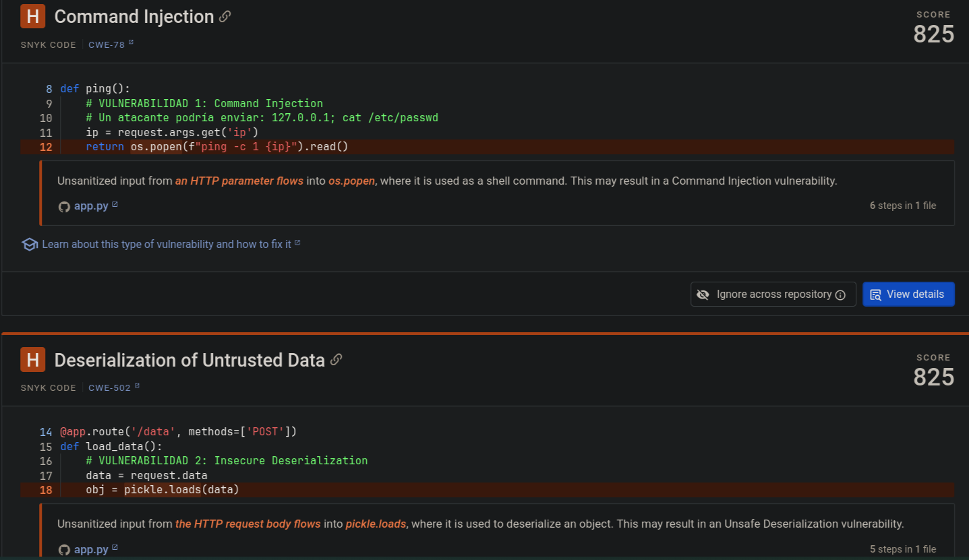Image resolution: width=969 pixels, height=560 pixels.
Task: Expand the 6 steps in 1 file flow
Action: 902,206
